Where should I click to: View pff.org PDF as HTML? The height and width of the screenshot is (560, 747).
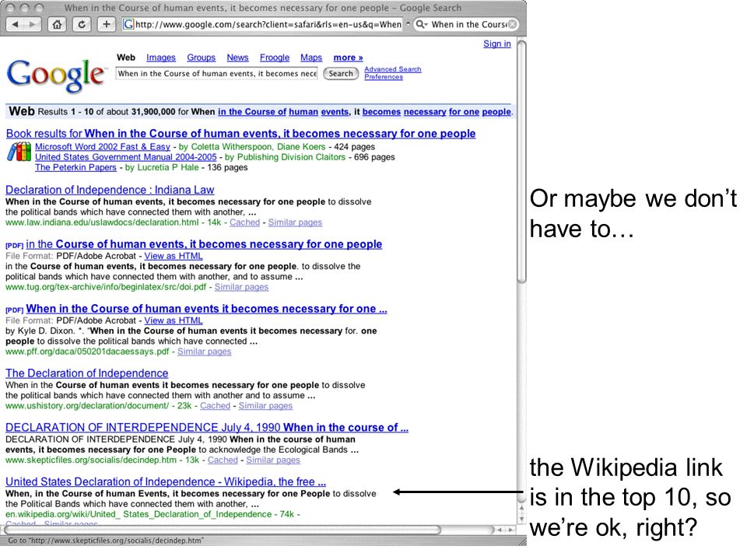174,321
